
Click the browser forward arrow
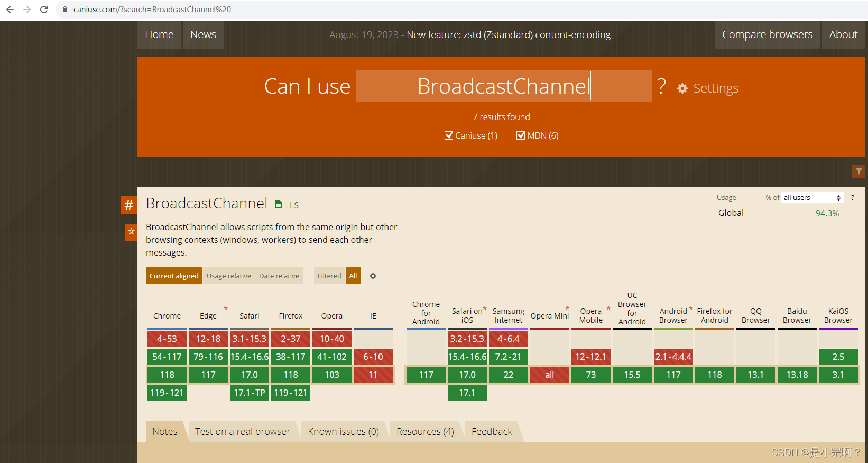pyautogui.click(x=27, y=10)
